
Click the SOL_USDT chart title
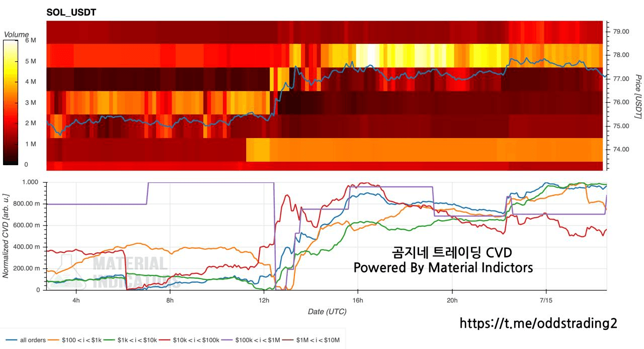(71, 12)
